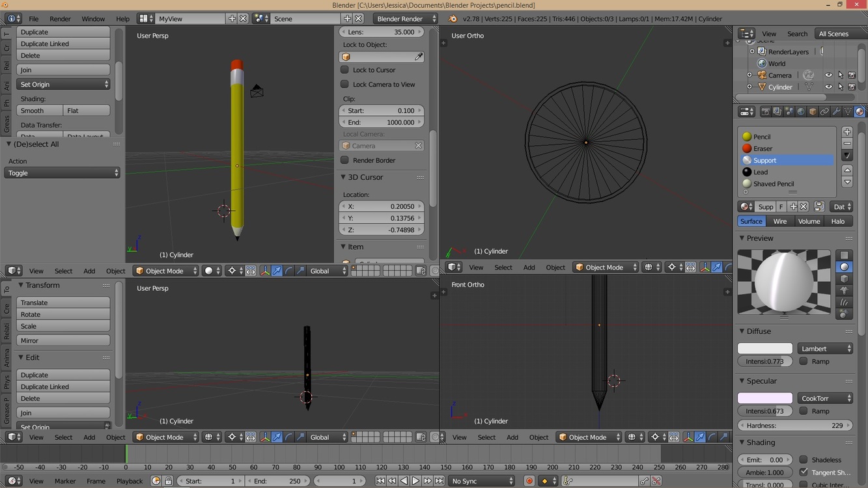This screenshot has height=488, width=868.
Task: Open the Set Origin dropdown
Action: (63, 85)
